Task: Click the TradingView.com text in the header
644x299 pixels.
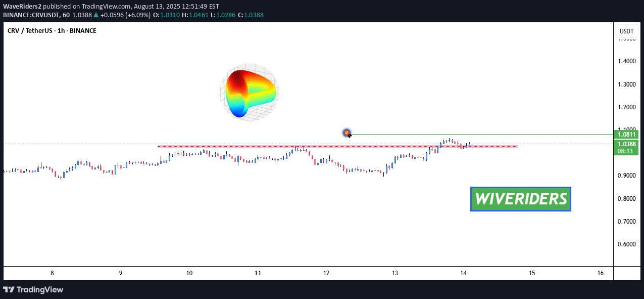Action: pos(107,6)
